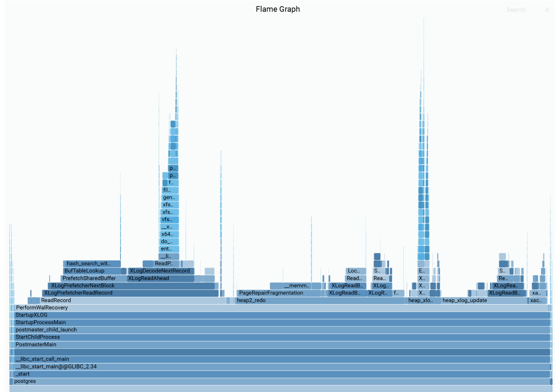
Task: Select the truncated "__x.." frame
Action: (169, 227)
